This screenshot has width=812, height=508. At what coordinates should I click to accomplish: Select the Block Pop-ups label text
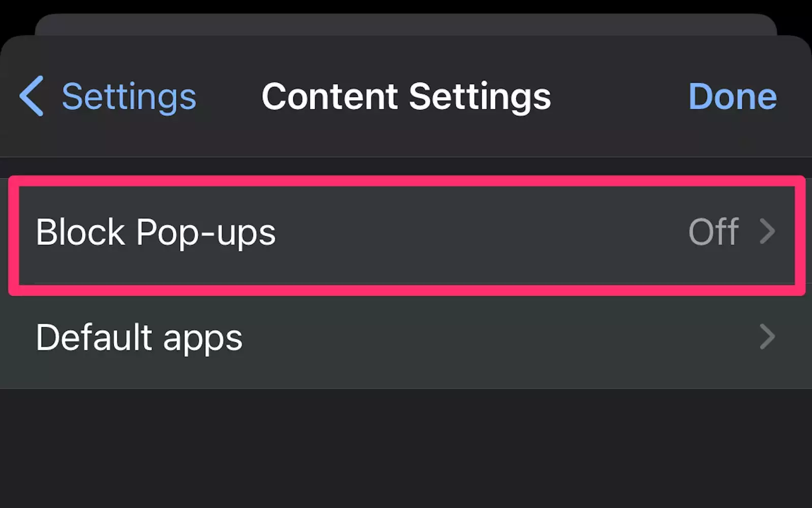155,233
